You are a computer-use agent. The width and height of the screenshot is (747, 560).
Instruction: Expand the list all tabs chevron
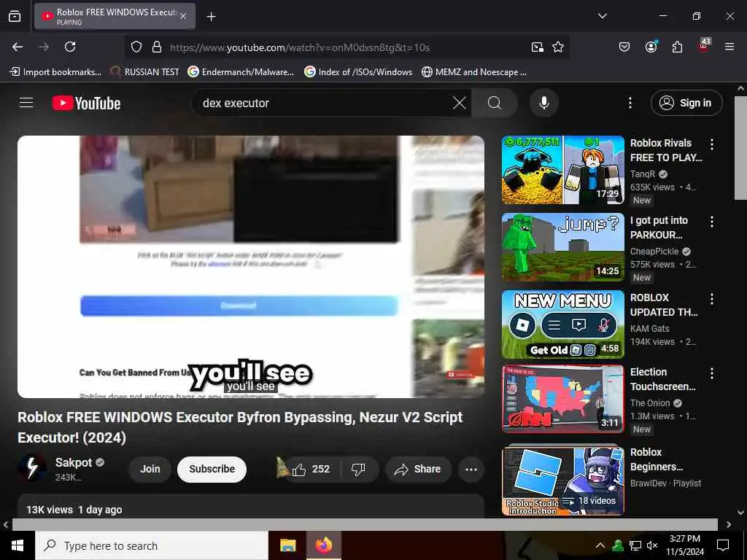click(602, 16)
